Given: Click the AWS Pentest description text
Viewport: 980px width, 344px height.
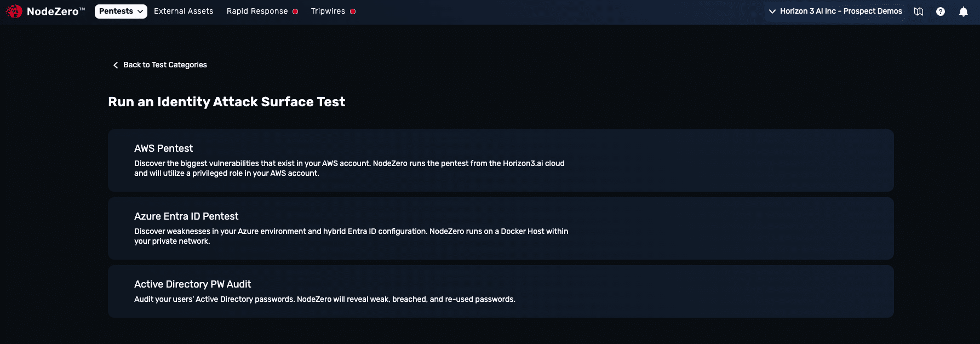Looking at the screenshot, I should click(349, 168).
